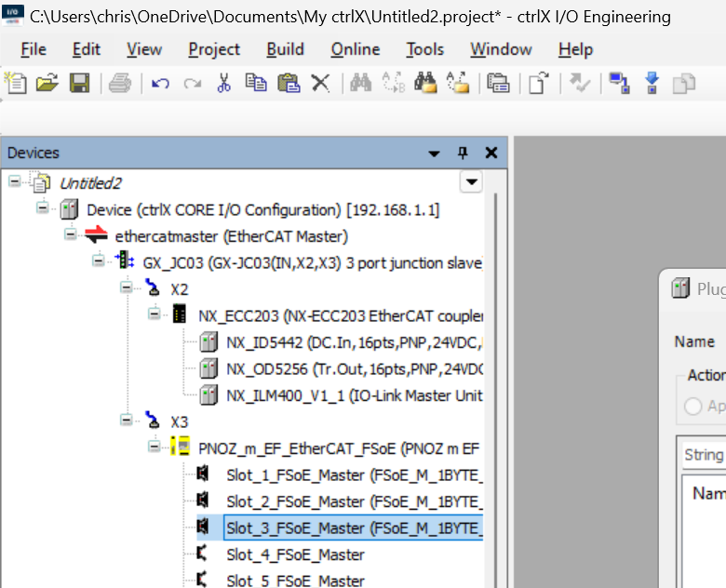Click the Paste clipboard icon
726x588 pixels.
click(289, 84)
